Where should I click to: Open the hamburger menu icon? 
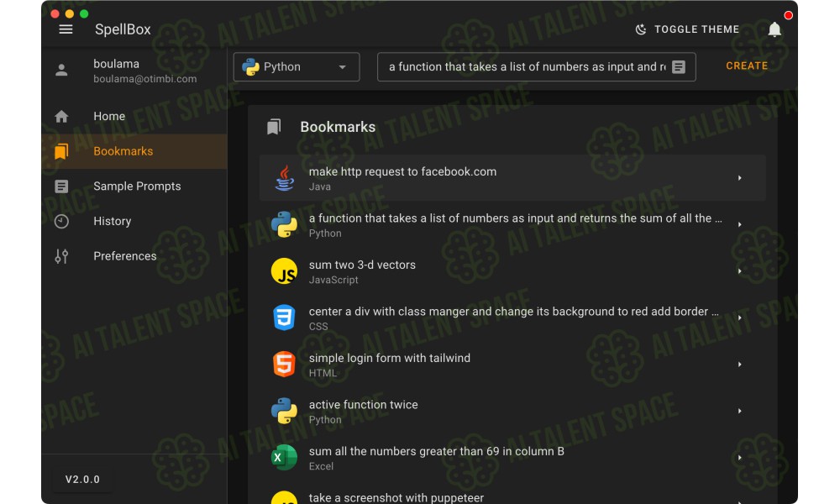[x=66, y=29]
